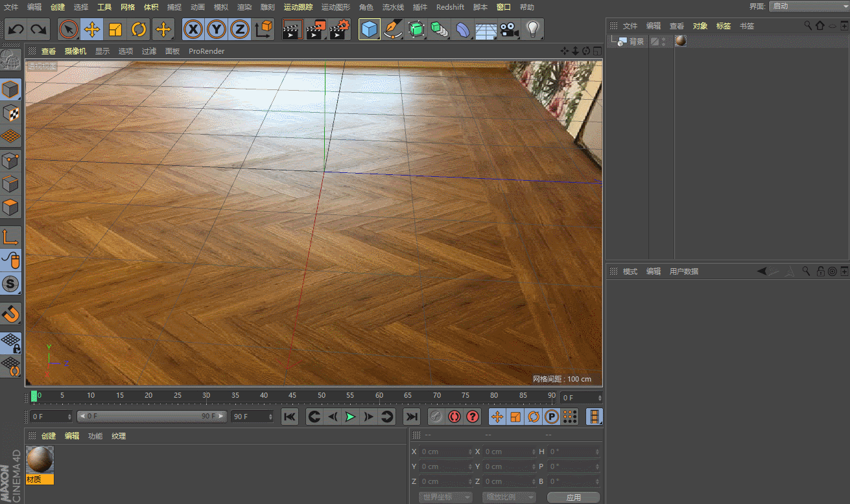Select the Move tool in top toolbar

click(x=92, y=29)
